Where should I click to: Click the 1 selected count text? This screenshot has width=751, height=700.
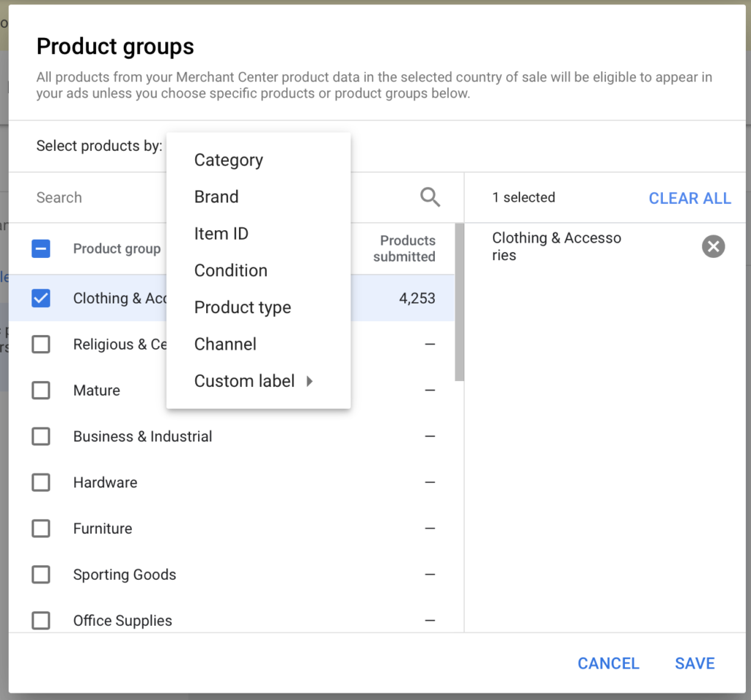tap(524, 197)
